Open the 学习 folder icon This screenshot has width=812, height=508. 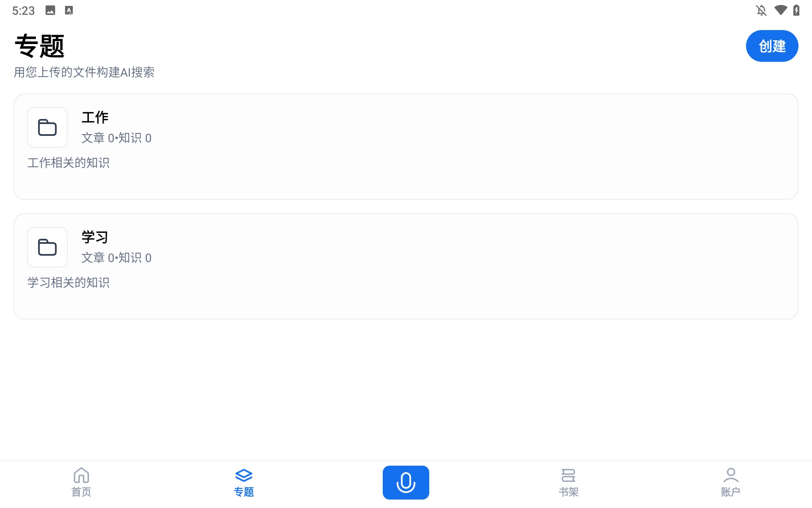(47, 247)
